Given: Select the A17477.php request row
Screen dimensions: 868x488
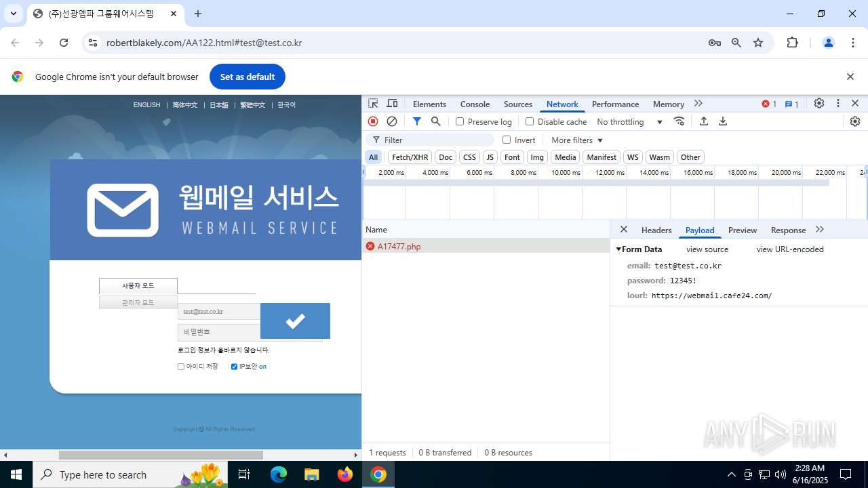Looking at the screenshot, I should coord(486,246).
